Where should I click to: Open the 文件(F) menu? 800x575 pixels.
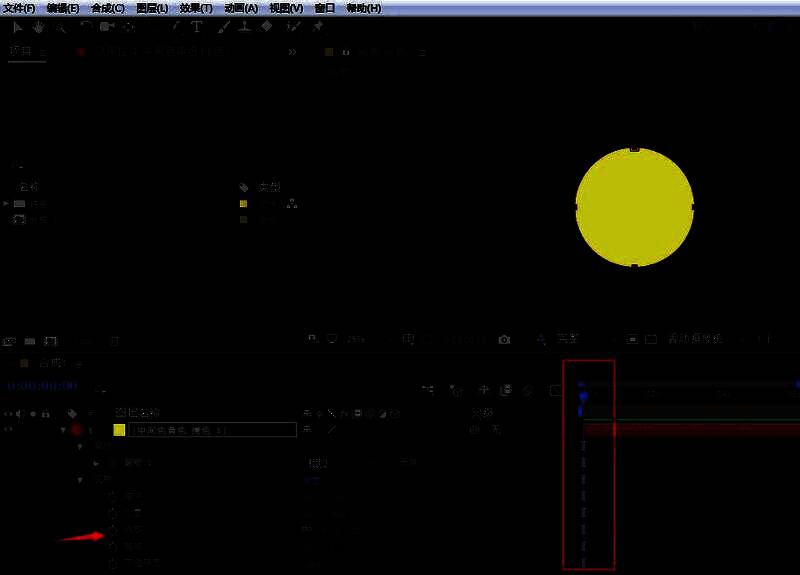point(19,8)
